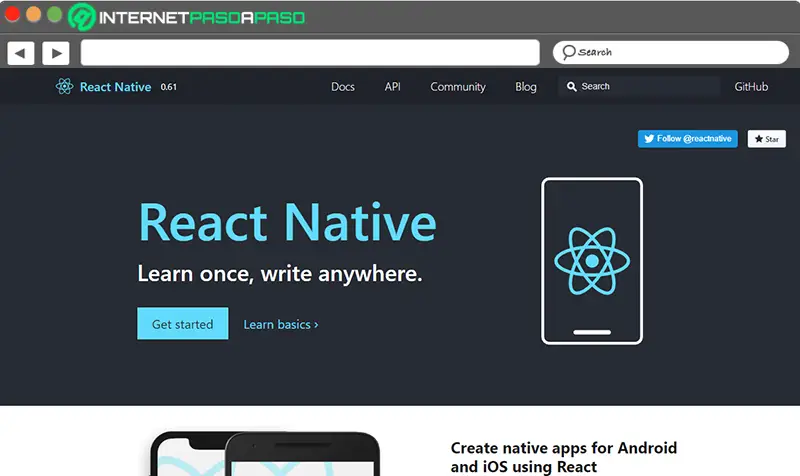800x476 pixels.
Task: Click the site search magnifier icon
Action: coord(572,87)
